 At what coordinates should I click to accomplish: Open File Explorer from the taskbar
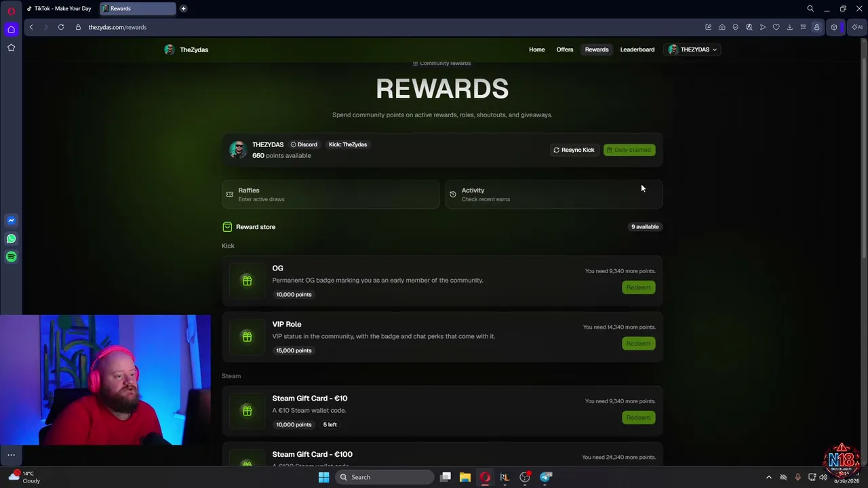point(465,477)
